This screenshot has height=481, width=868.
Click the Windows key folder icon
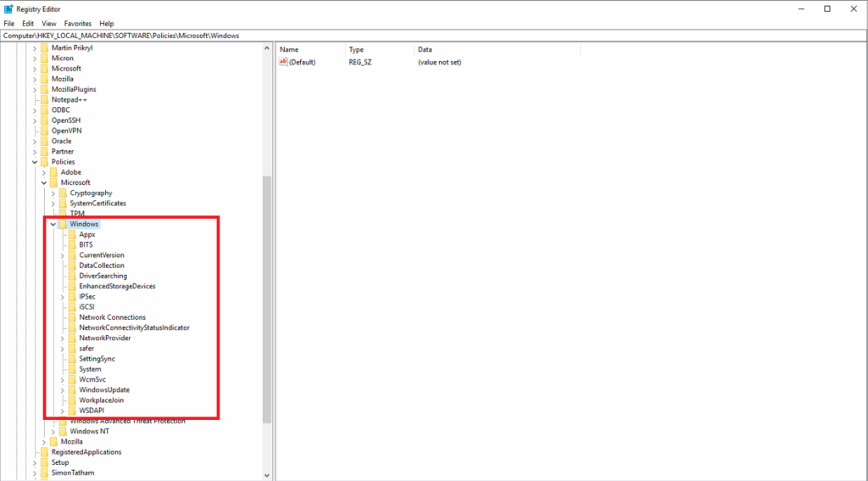click(x=63, y=224)
